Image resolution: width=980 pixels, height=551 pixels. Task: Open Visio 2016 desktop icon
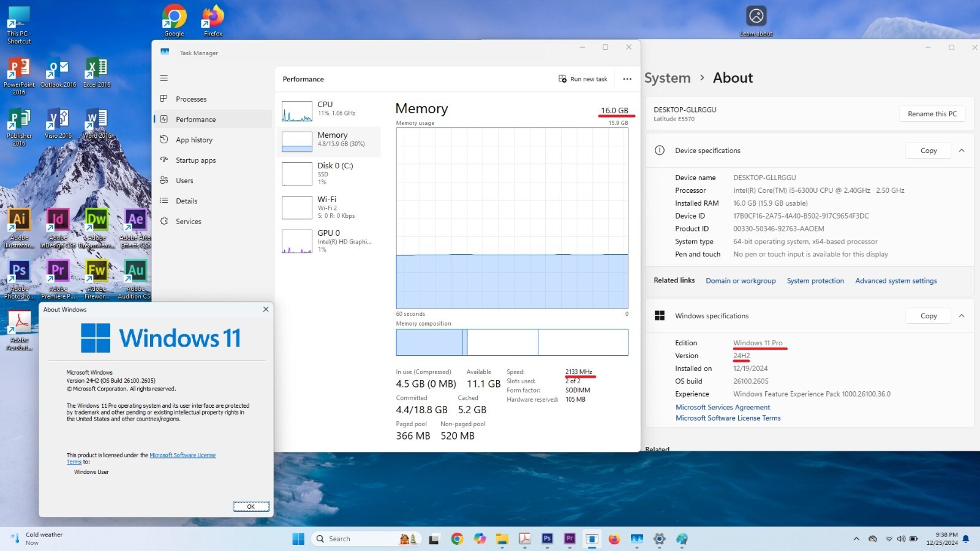pyautogui.click(x=58, y=123)
